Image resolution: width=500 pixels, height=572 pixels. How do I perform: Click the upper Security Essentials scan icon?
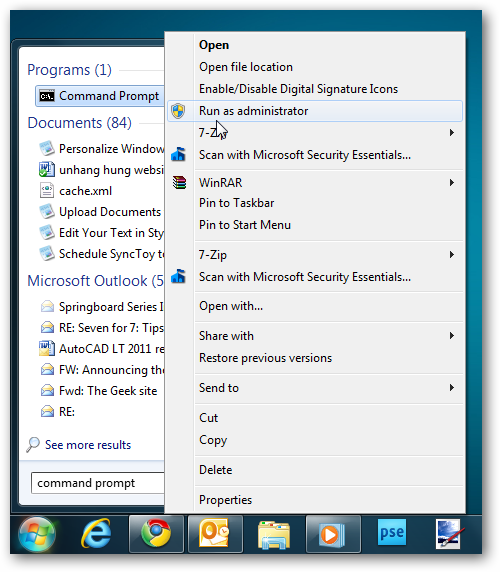(178, 154)
